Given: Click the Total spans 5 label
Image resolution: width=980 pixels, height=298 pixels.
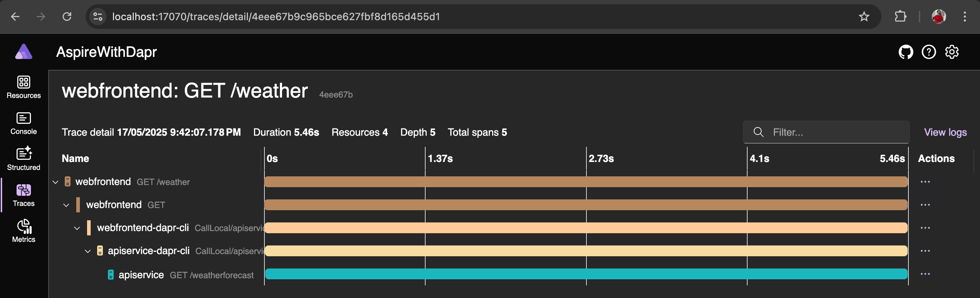Looking at the screenshot, I should click(477, 132).
